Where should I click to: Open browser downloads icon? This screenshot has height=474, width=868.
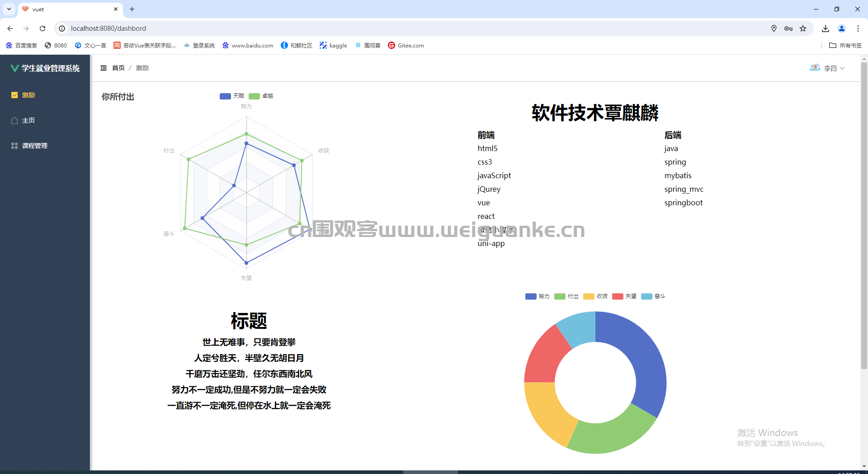826,28
